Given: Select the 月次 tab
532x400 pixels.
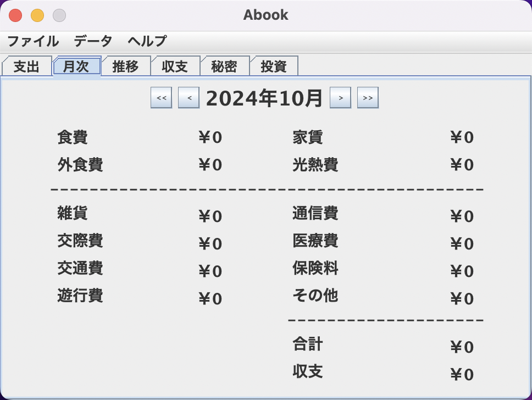Looking at the screenshot, I should click(76, 66).
